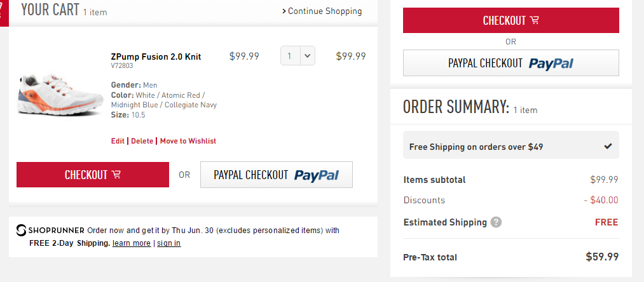Click the ShopRunner sign in link
The width and height of the screenshot is (644, 282).
tap(168, 243)
